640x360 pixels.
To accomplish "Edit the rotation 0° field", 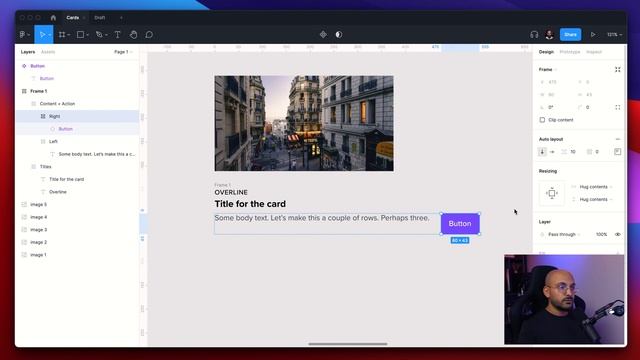I will pos(551,107).
